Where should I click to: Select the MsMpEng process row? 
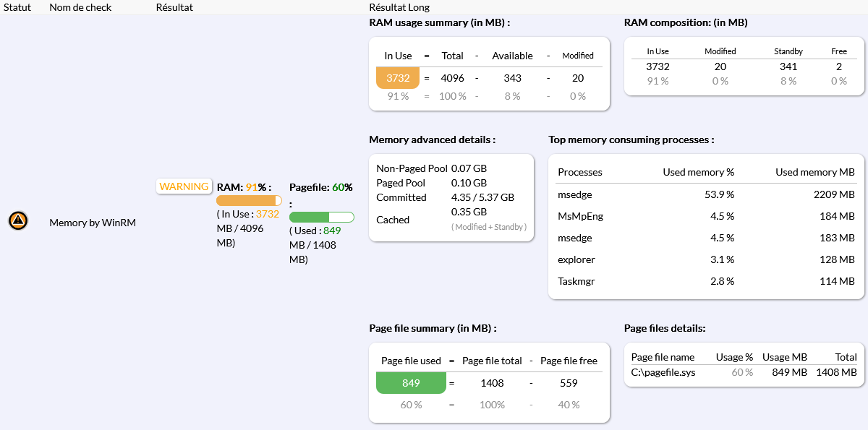[x=705, y=216]
